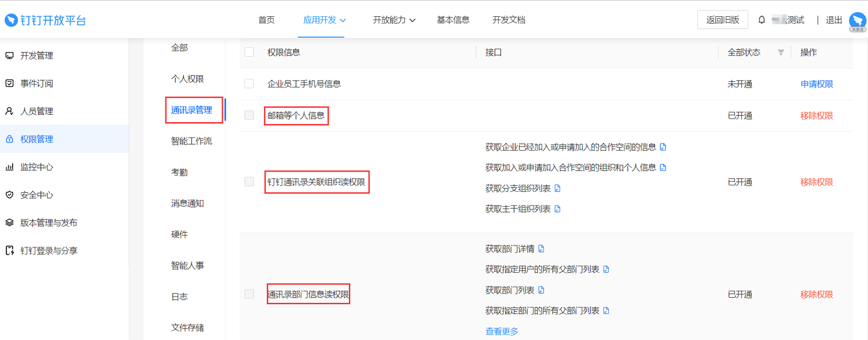868x340 pixels.
Task: Select 智能工作流 permission category
Action: click(192, 141)
